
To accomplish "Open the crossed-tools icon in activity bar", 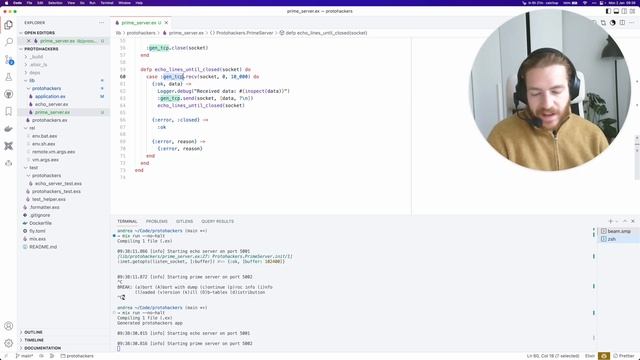I will click(x=9, y=146).
